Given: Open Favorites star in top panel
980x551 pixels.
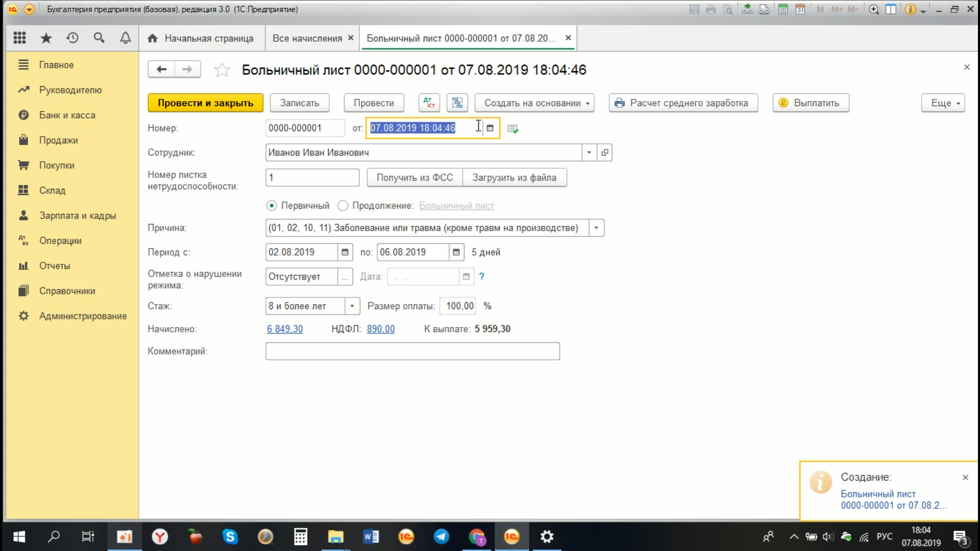Looking at the screenshot, I should click(x=46, y=38).
